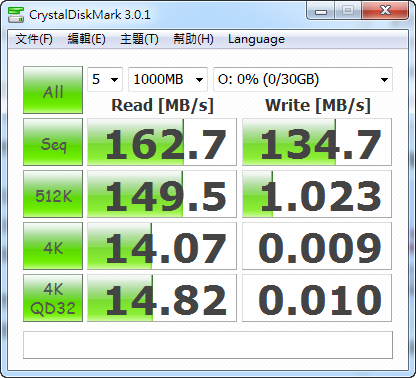Start the 4K QD32 benchmark test

click(53, 298)
